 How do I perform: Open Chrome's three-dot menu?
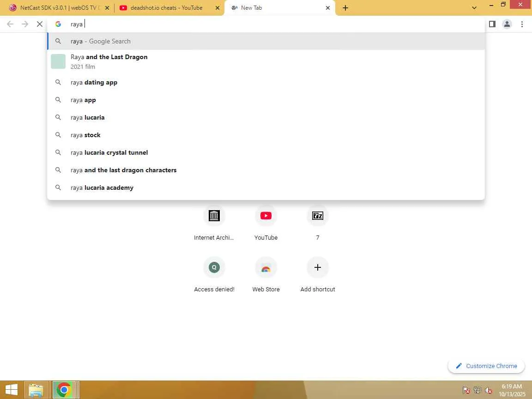coord(522,24)
